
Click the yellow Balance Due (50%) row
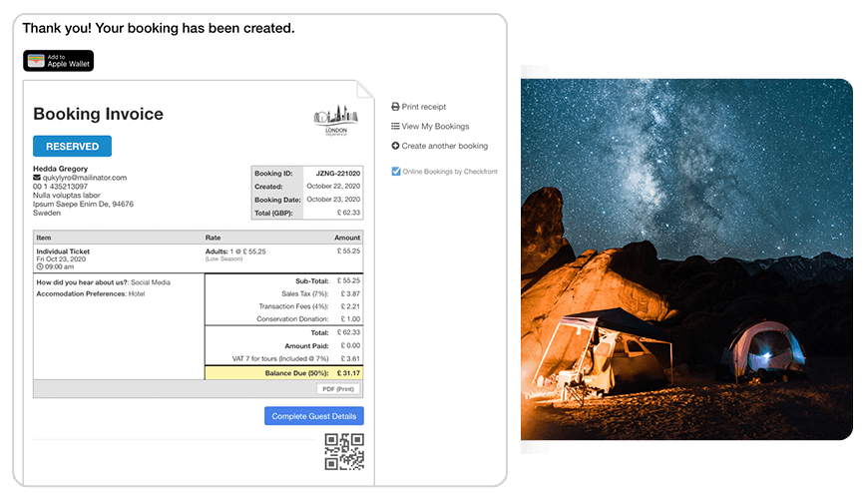[x=284, y=373]
